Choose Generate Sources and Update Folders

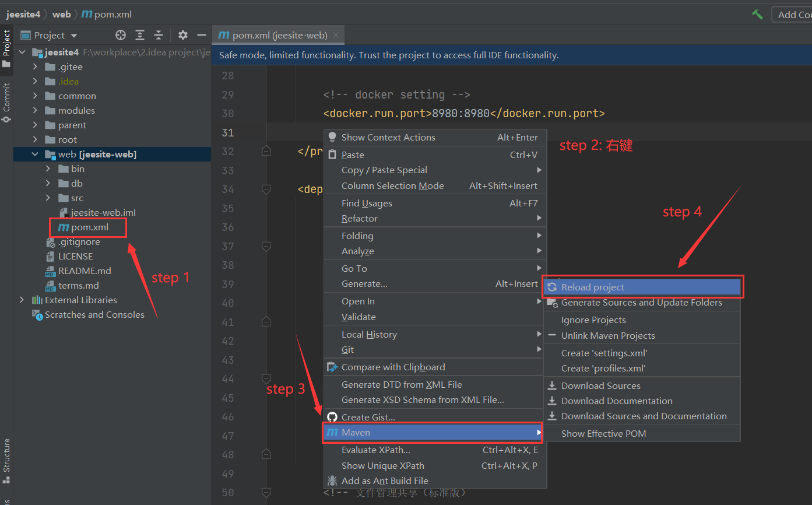(x=642, y=302)
